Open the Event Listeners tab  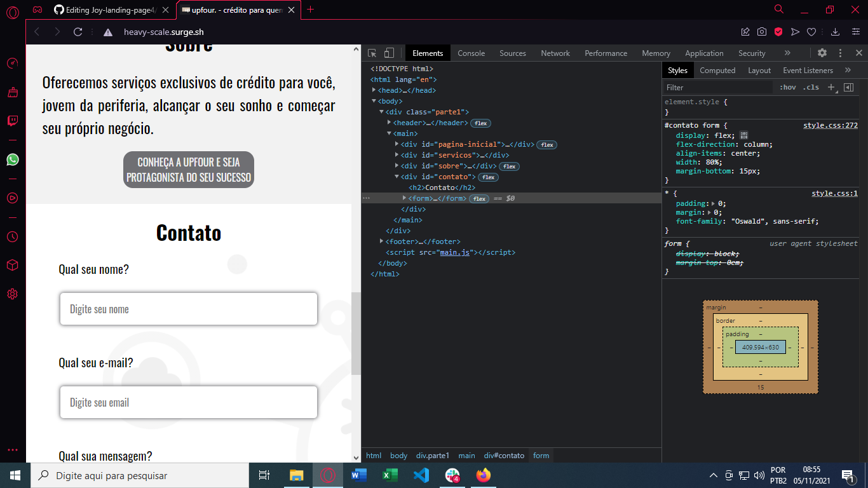click(808, 71)
